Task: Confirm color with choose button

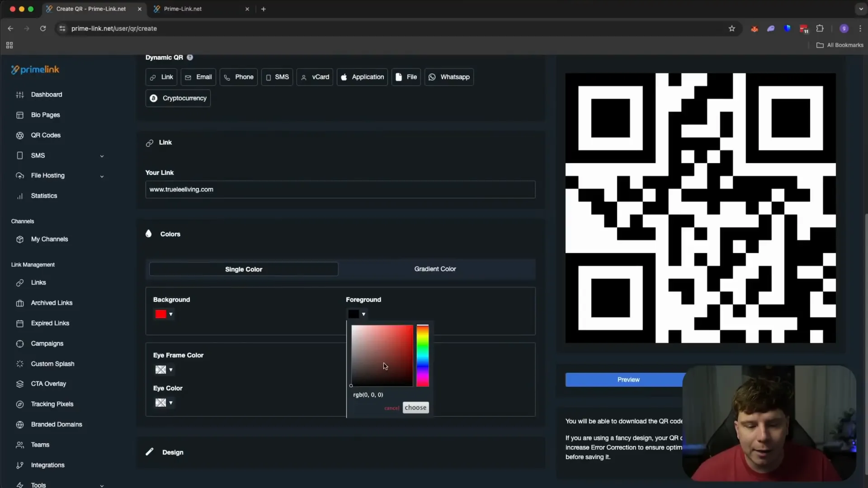Action: [415, 408]
